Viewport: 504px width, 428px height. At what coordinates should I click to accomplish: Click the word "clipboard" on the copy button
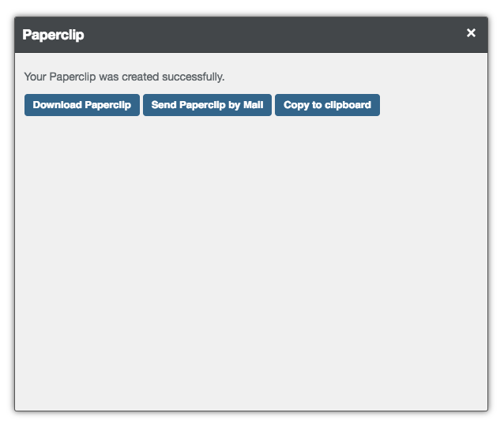pyautogui.click(x=348, y=105)
